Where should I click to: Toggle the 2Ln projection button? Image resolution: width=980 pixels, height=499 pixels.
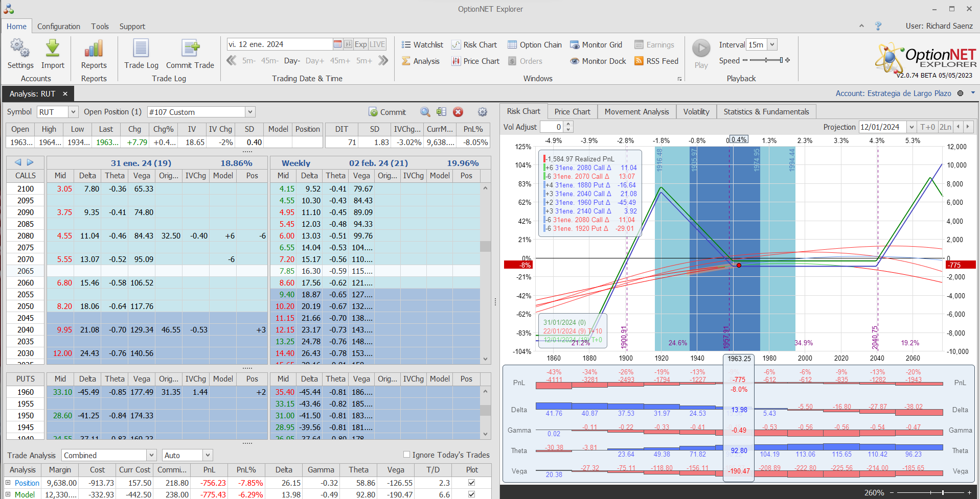(946, 127)
